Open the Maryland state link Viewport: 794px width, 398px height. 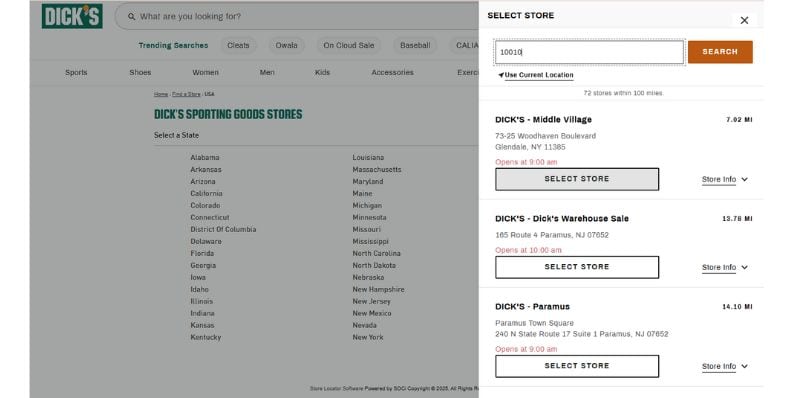click(368, 181)
